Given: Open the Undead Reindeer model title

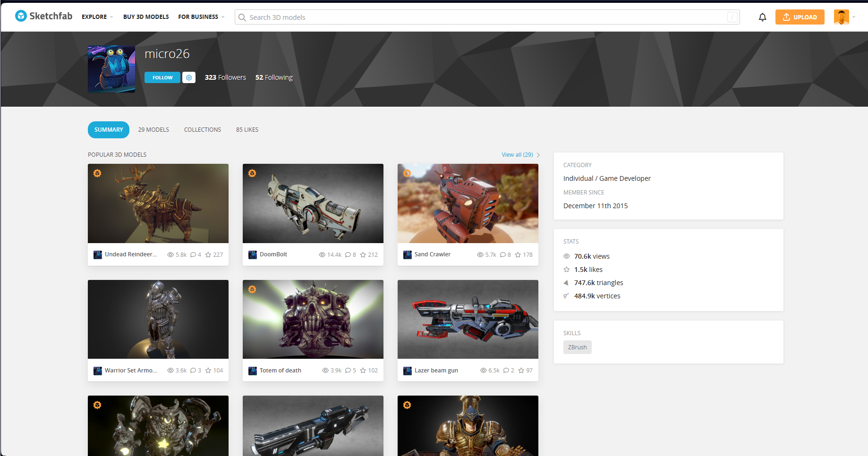Looking at the screenshot, I should click(131, 254).
